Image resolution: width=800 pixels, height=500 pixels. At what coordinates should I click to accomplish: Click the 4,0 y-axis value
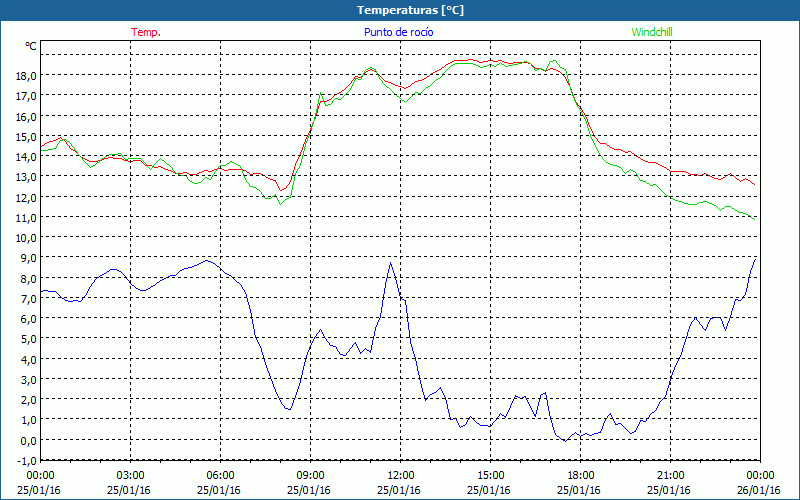(31, 360)
